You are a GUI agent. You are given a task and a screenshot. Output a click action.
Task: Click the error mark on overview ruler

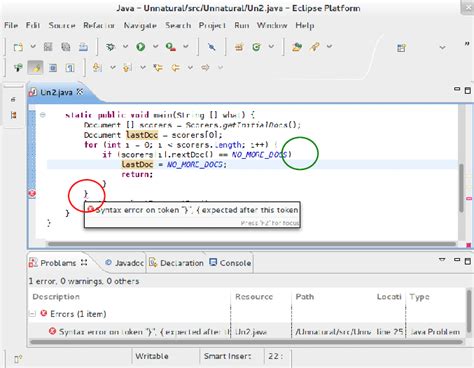[x=469, y=198]
